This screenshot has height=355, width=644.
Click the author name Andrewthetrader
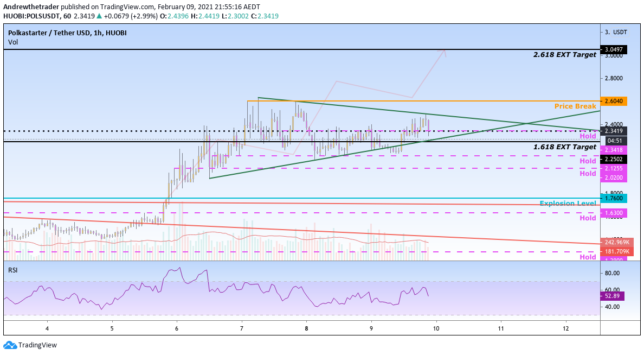31,7
